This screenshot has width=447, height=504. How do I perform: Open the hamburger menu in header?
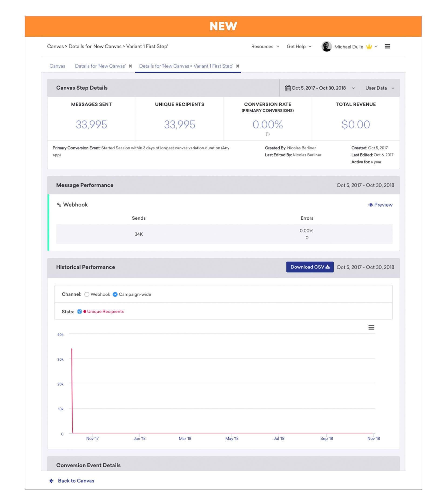click(387, 46)
